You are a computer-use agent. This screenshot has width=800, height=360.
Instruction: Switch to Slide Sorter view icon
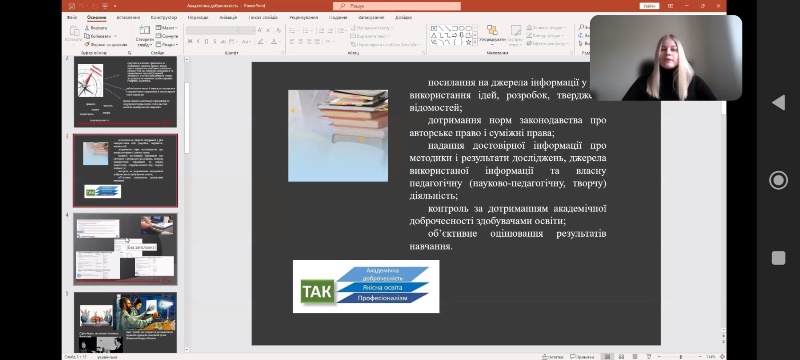pos(621,356)
